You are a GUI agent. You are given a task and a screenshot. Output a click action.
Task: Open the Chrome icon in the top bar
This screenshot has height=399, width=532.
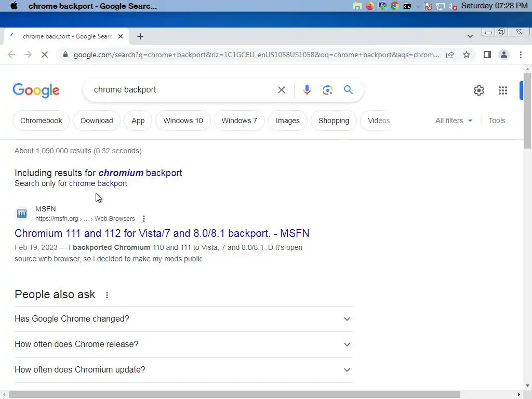(x=395, y=6)
